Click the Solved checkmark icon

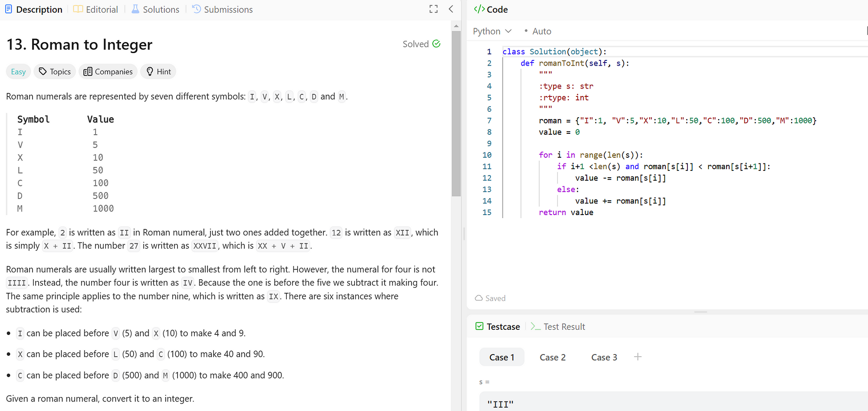tap(437, 44)
